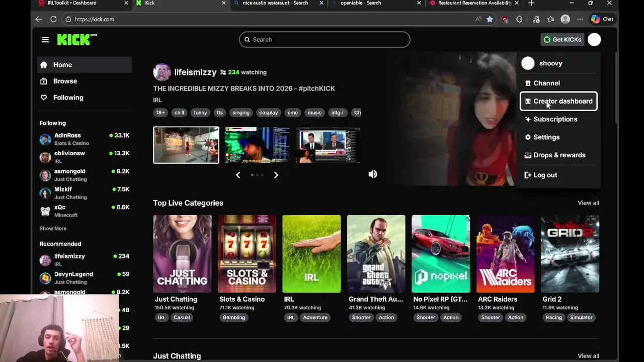The width and height of the screenshot is (644, 362).
Task: Focus the Kick search field
Action: 325,40
